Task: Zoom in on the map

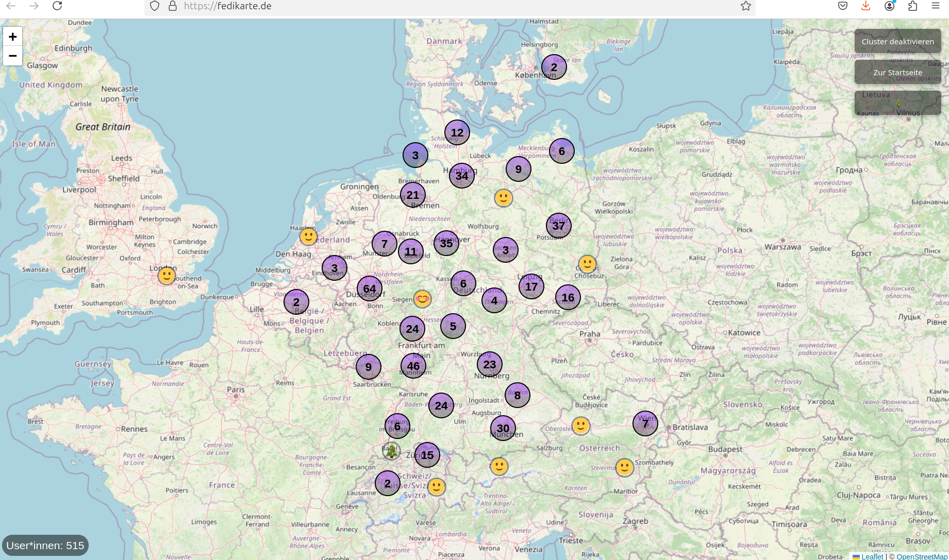Action: coord(13,37)
